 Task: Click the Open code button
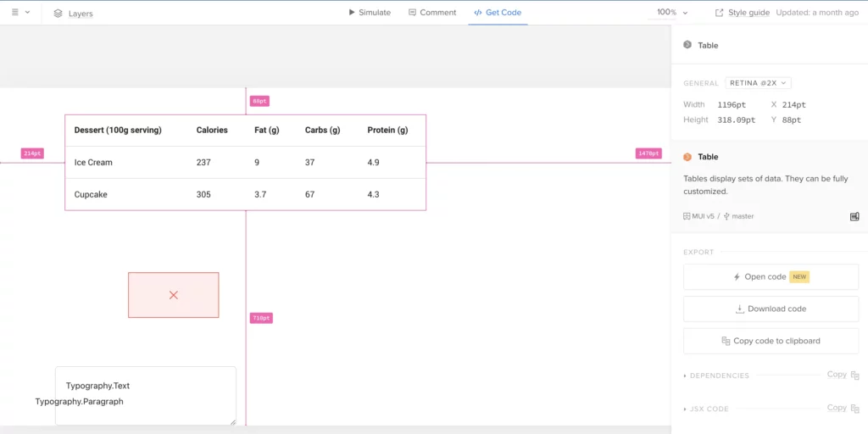tap(771, 277)
